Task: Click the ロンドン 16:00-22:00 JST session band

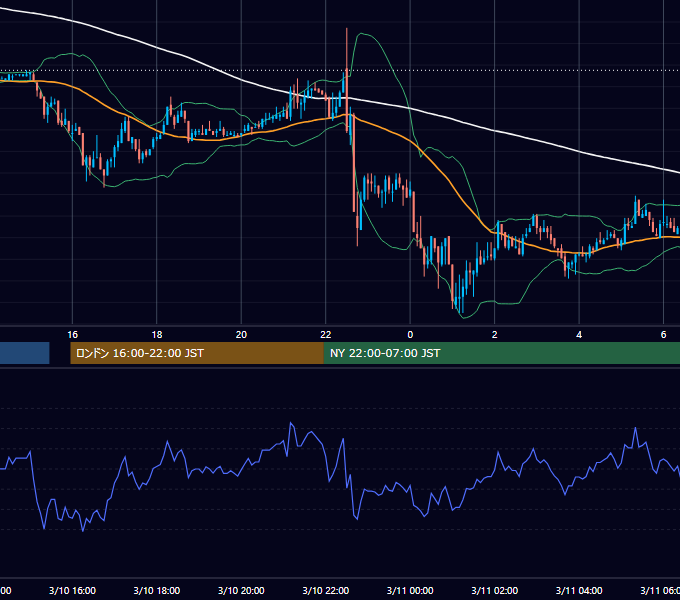Action: [x=197, y=353]
